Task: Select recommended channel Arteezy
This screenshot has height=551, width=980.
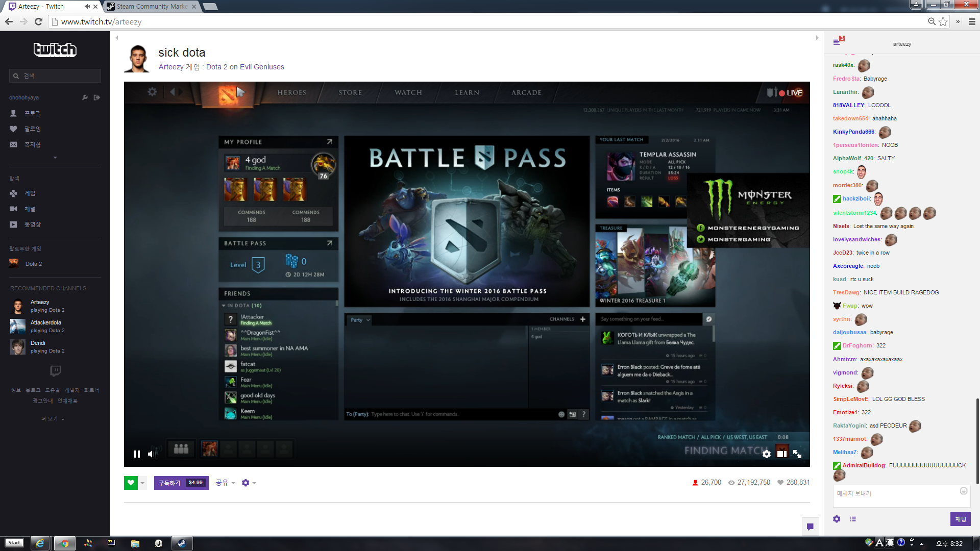Action: tap(37, 306)
